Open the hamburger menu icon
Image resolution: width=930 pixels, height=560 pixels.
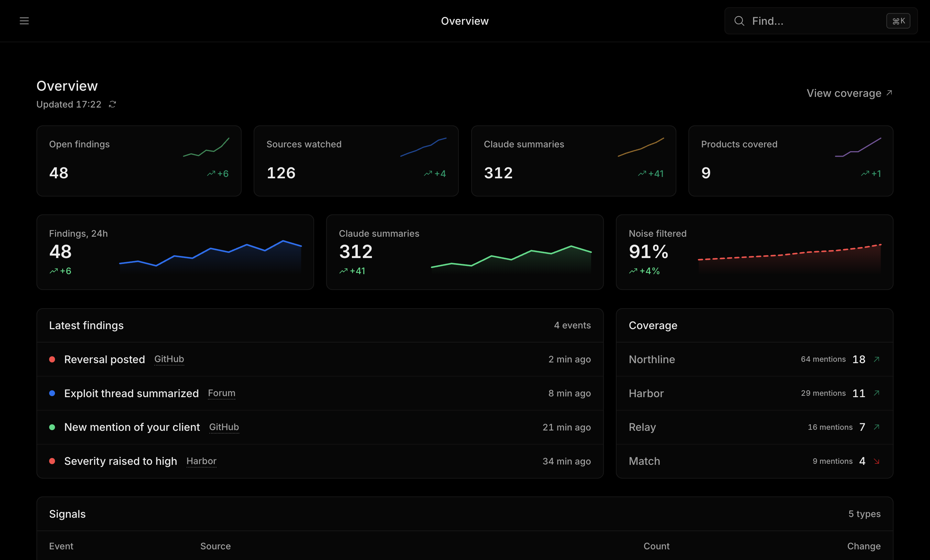click(x=24, y=21)
